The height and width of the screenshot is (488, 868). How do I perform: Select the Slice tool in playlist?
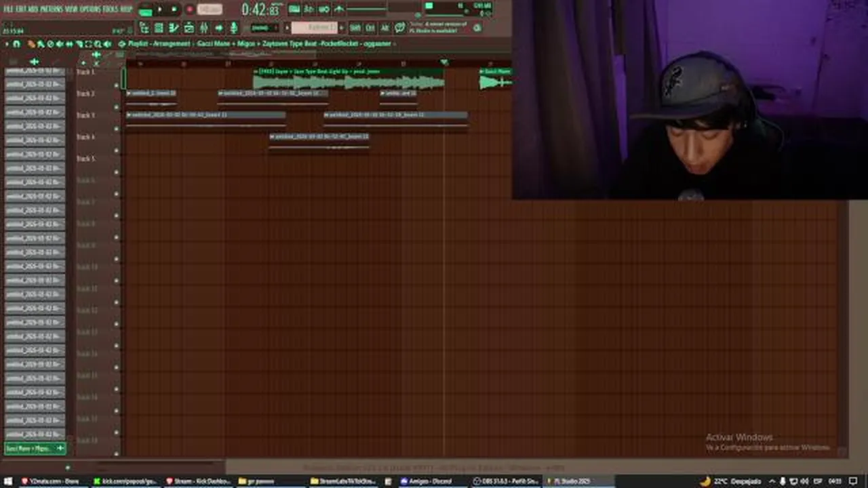pyautogui.click(x=79, y=44)
